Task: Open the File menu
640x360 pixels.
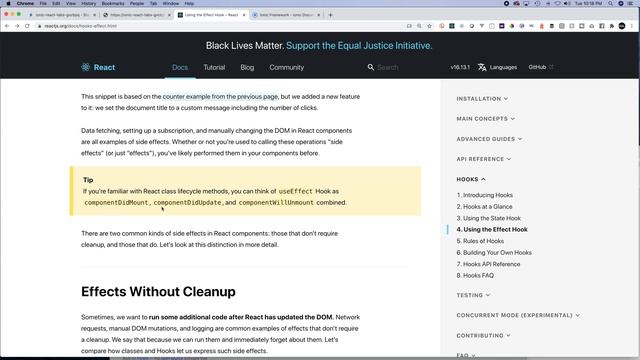Action: [43, 3]
